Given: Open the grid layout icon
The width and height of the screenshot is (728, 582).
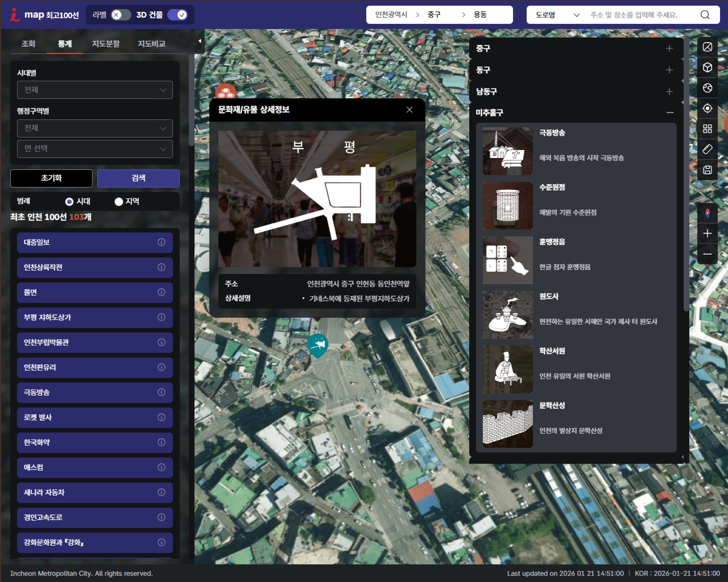Looking at the screenshot, I should [707, 128].
